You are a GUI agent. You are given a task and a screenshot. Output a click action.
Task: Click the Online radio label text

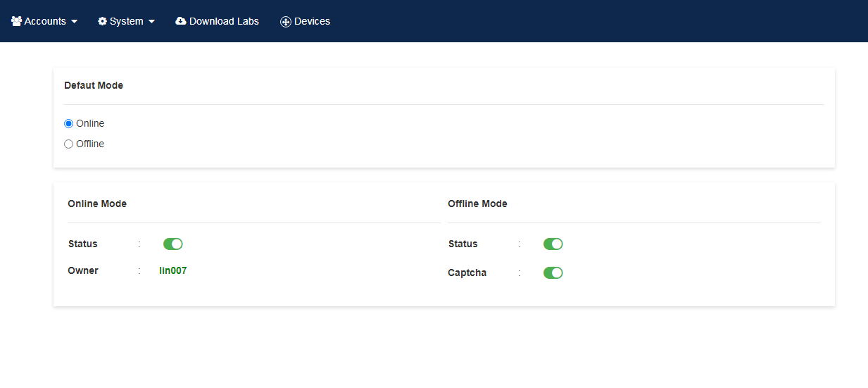click(90, 123)
